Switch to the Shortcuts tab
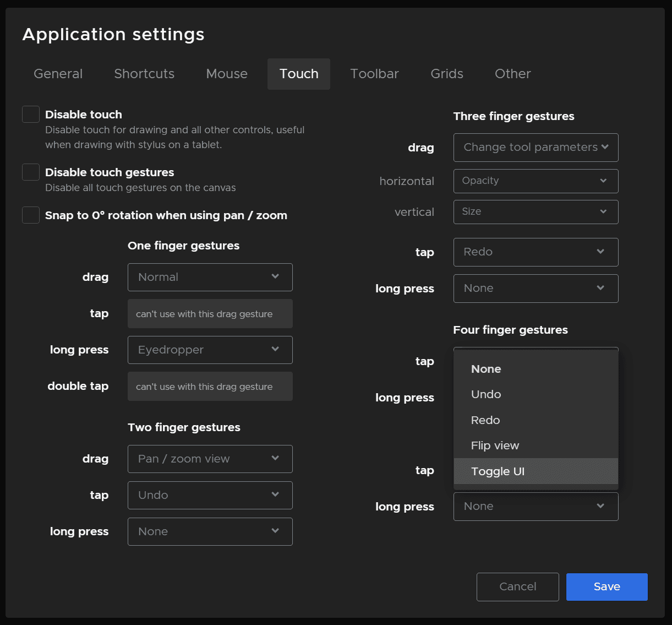 point(144,74)
